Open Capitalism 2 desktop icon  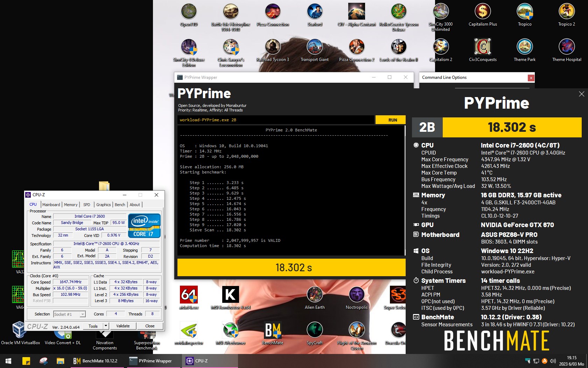click(x=441, y=50)
